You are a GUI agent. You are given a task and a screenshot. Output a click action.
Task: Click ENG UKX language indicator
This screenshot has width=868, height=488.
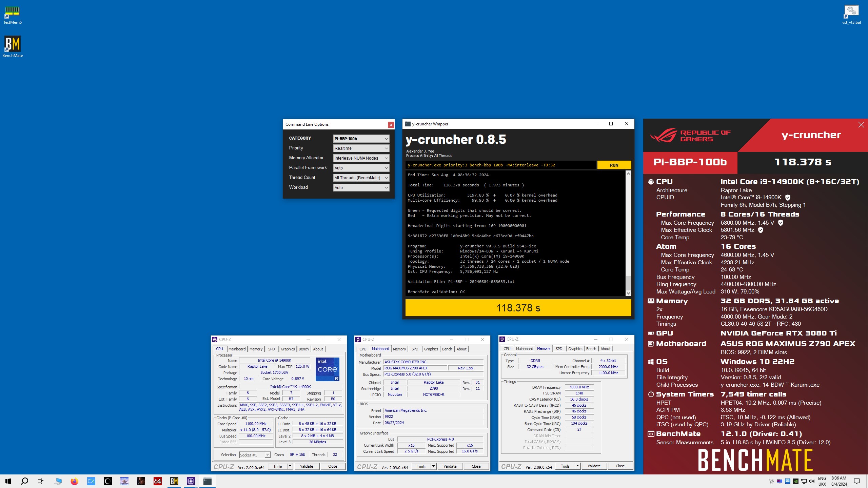click(822, 481)
